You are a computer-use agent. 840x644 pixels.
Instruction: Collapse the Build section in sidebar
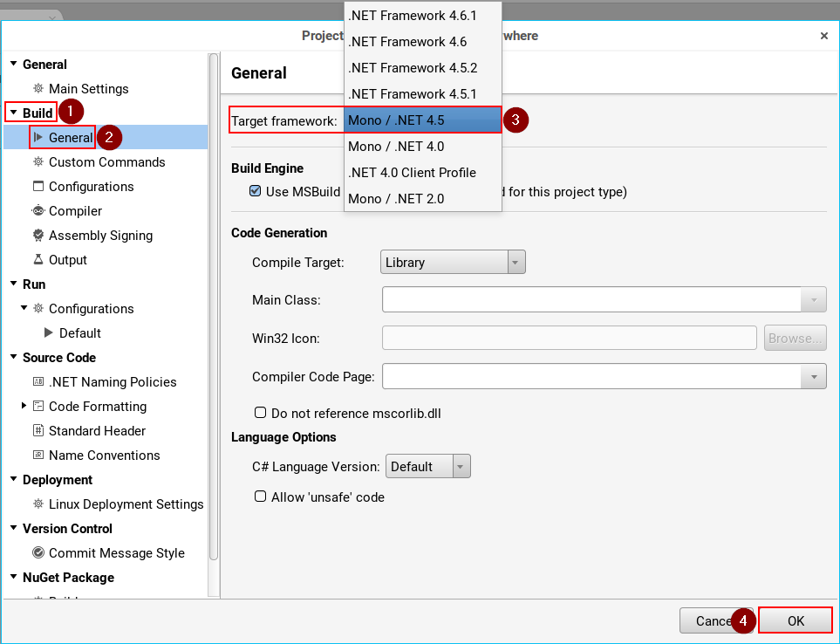click(x=13, y=113)
